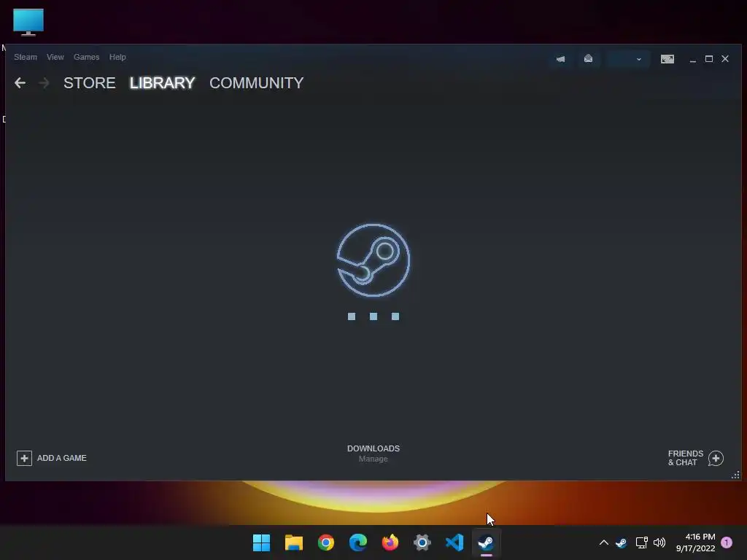Open volume speaker tray icon

point(659,542)
